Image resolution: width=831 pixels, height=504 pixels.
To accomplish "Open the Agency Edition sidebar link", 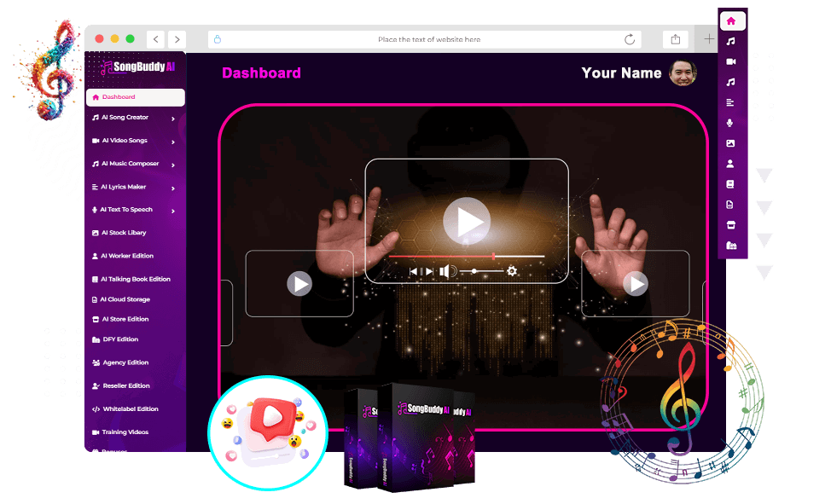I will point(124,362).
